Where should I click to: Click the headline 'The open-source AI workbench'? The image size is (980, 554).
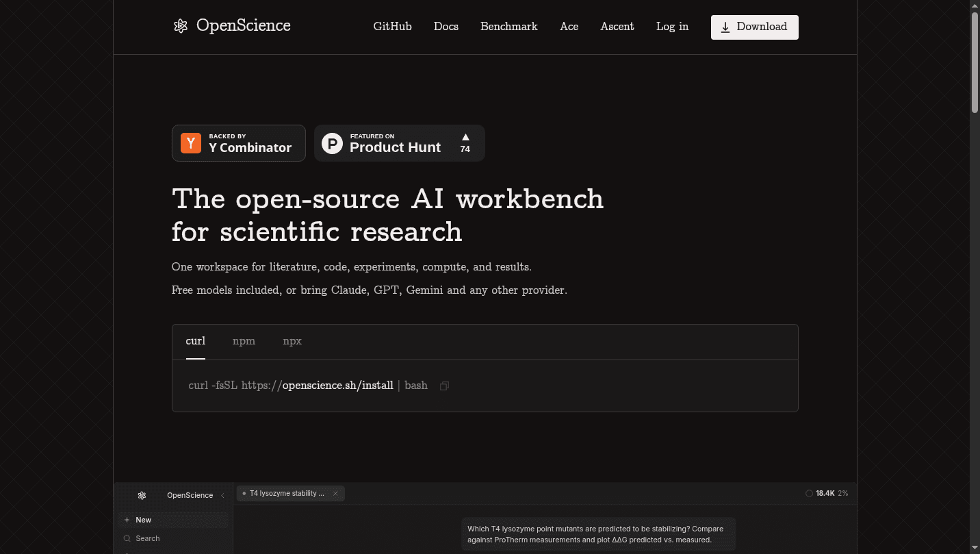[388, 199]
